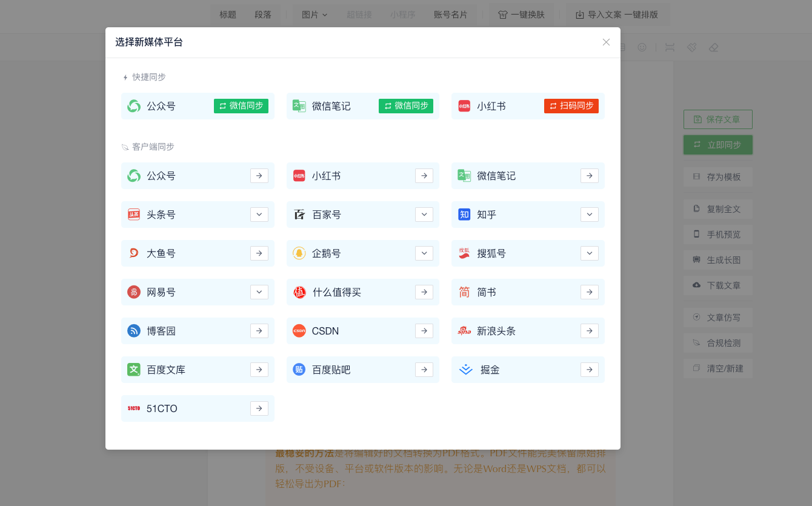The height and width of the screenshot is (506, 812).
Task: Click 微信同步 button for 公众号
Action: (x=241, y=106)
